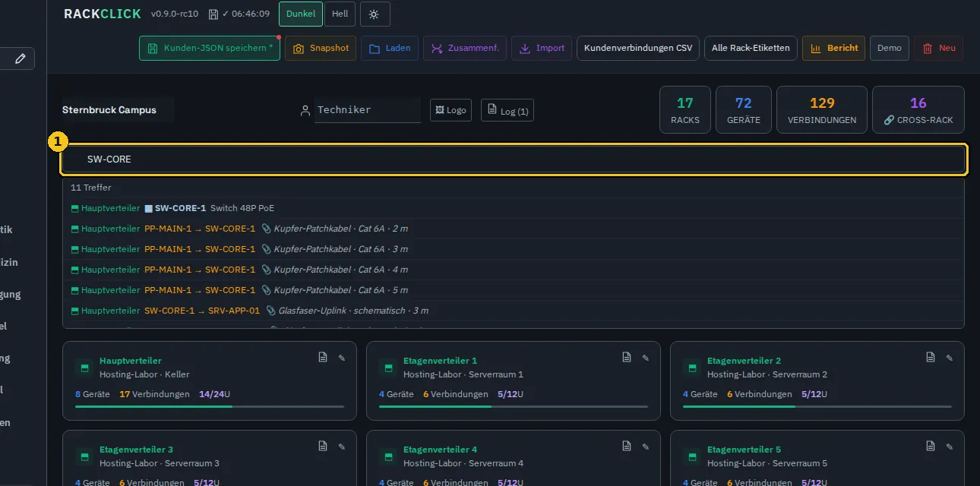Open the Import function

[542, 48]
